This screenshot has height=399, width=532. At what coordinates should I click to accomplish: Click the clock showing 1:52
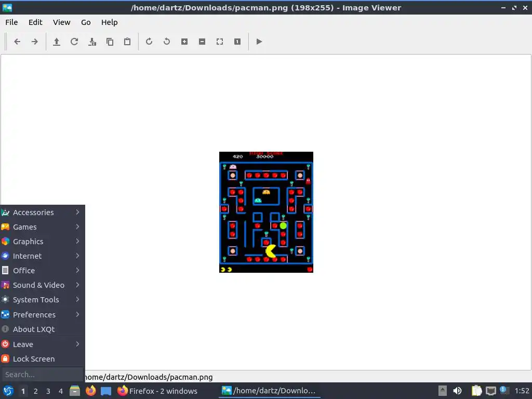(522, 391)
